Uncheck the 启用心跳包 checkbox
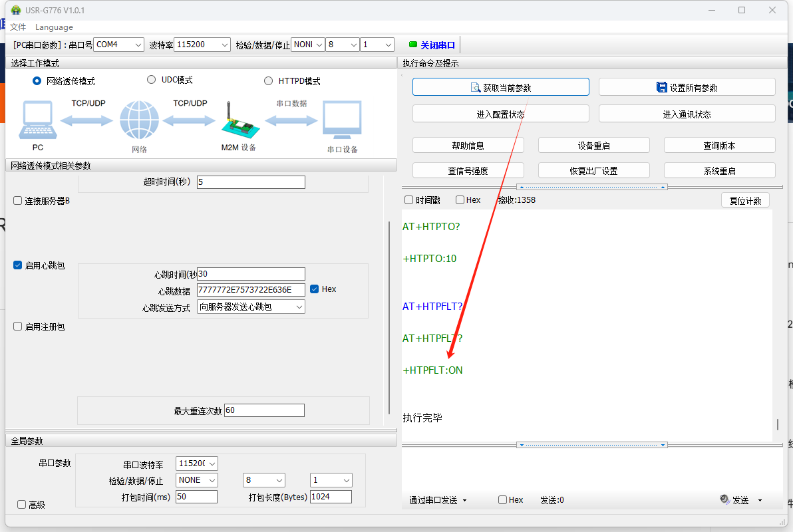793x532 pixels. [x=18, y=265]
